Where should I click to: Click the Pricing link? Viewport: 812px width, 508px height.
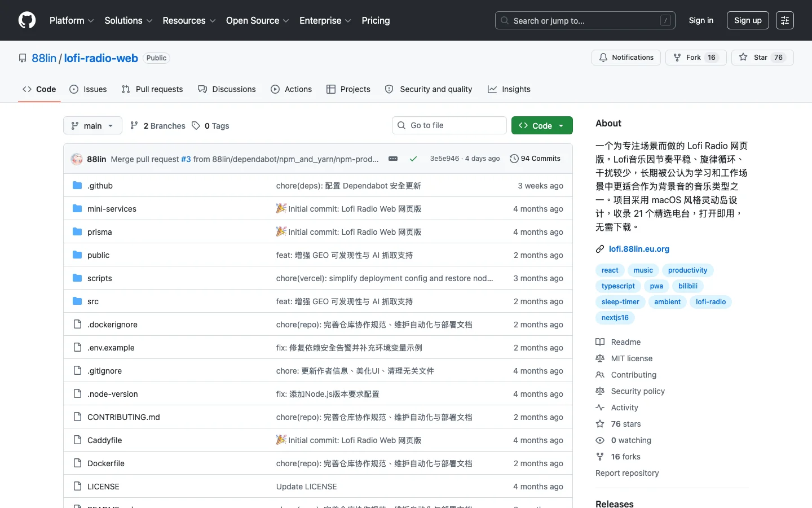point(376,20)
